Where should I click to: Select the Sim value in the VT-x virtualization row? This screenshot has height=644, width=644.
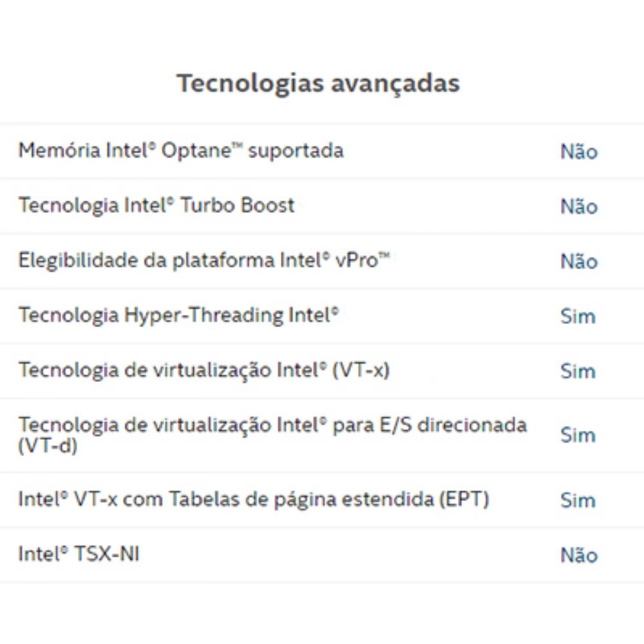tap(578, 372)
